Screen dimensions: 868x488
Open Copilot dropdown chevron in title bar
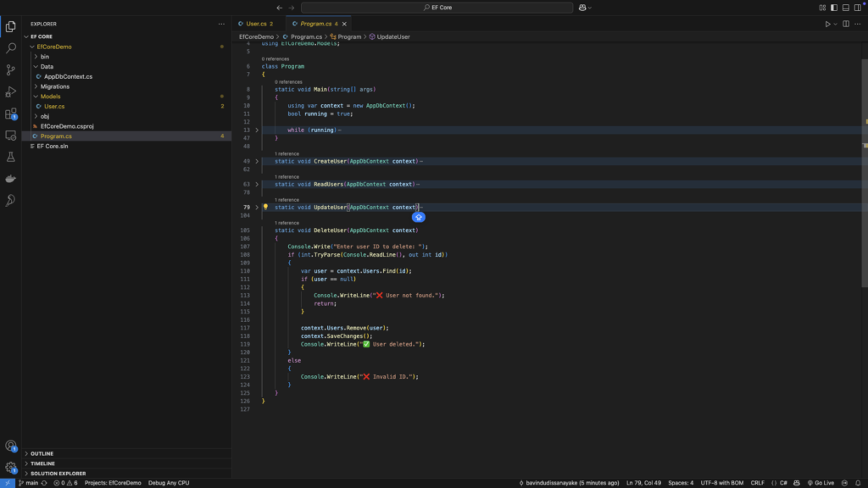coord(590,8)
